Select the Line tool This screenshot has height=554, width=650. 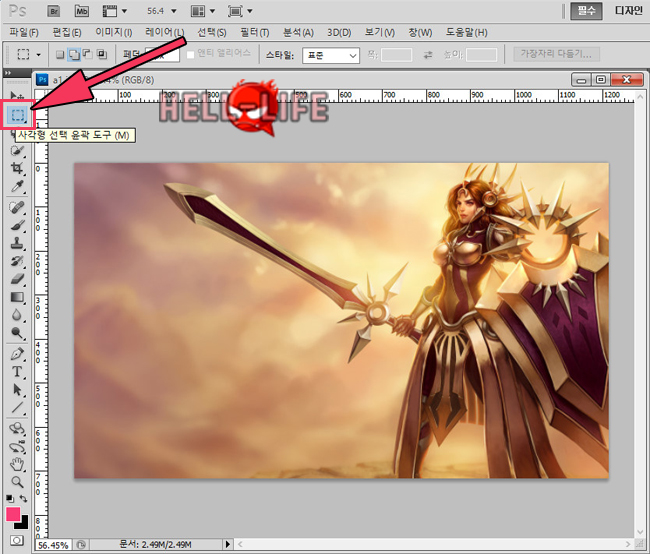pos(17,408)
